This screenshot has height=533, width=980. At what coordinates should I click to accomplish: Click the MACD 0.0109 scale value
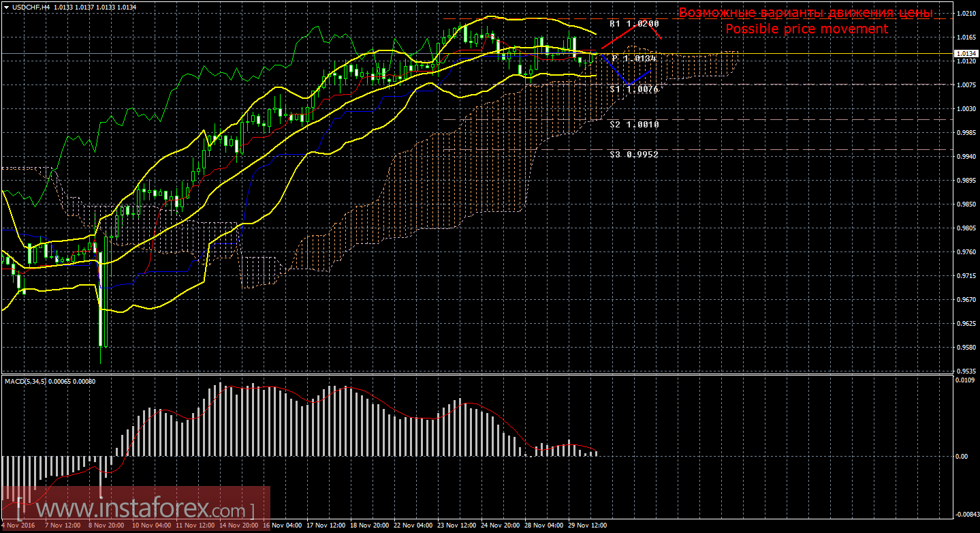pos(965,380)
